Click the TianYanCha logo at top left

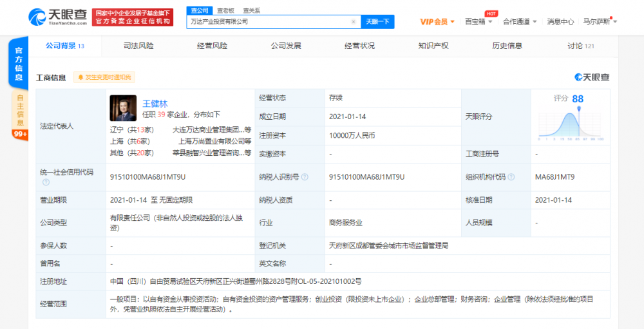(x=57, y=17)
